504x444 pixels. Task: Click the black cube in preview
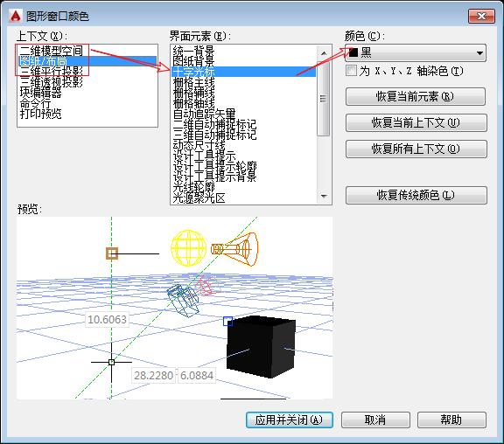tap(261, 347)
